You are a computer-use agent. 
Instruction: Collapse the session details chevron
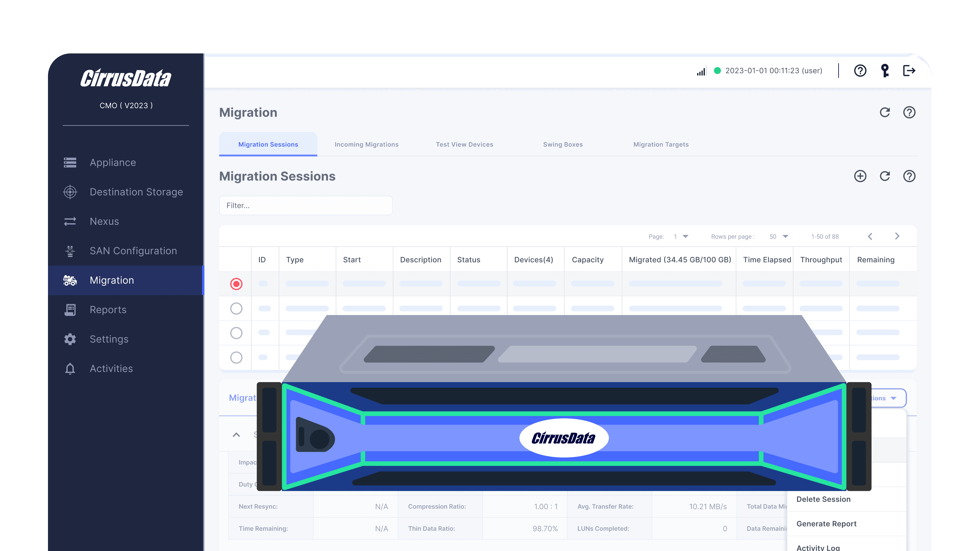click(236, 435)
